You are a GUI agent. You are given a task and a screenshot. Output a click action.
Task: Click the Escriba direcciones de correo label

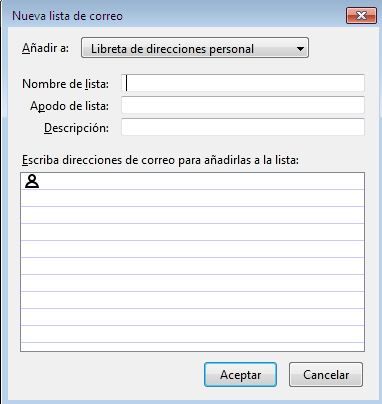pos(160,160)
